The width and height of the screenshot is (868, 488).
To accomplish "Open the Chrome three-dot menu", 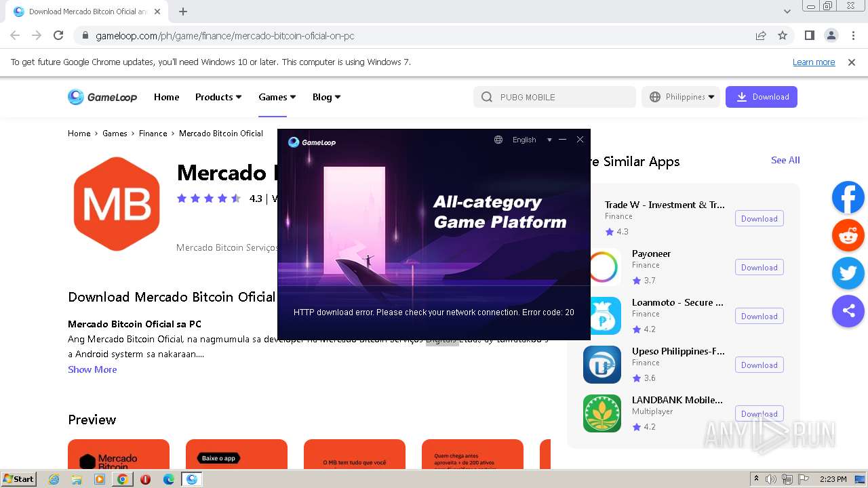I will (x=853, y=35).
